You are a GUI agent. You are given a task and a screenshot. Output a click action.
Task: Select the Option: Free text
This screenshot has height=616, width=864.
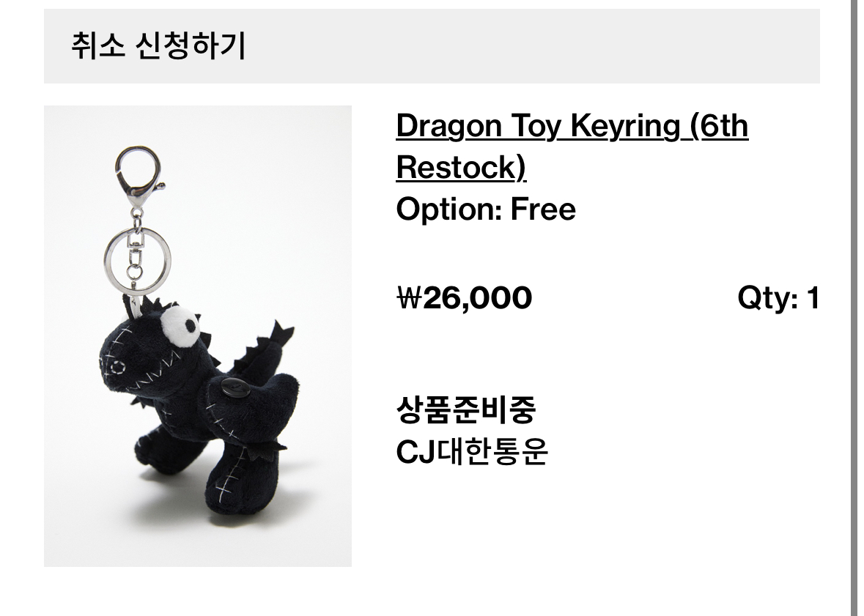pyautogui.click(x=486, y=209)
